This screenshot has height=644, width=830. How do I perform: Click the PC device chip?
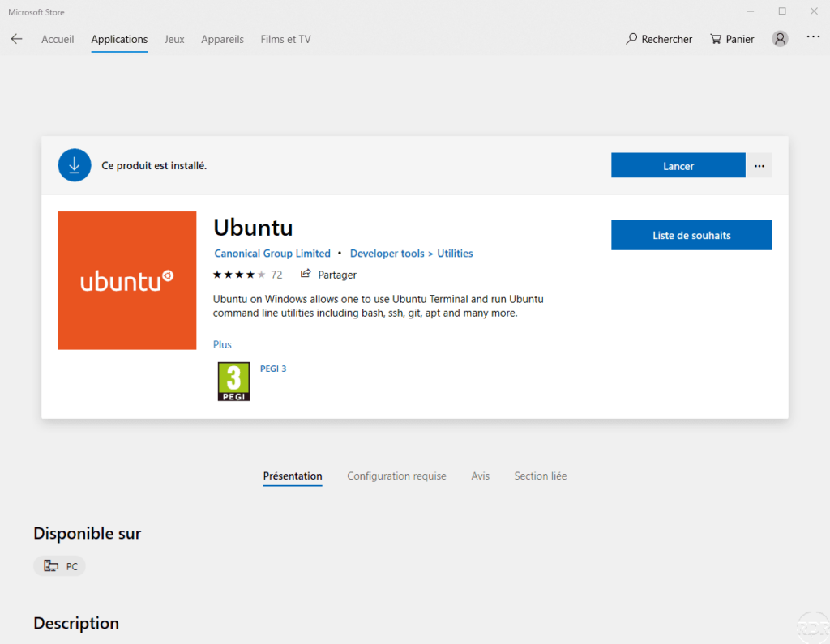(60, 566)
